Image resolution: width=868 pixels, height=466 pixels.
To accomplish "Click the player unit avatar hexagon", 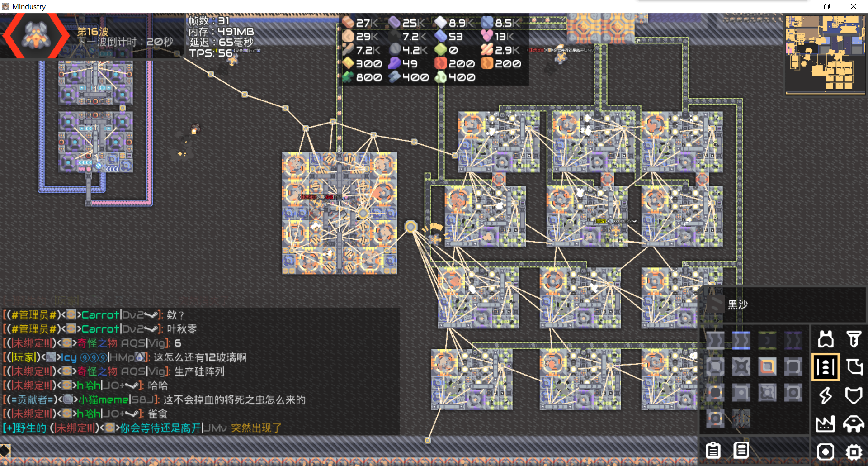I will 36,36.
